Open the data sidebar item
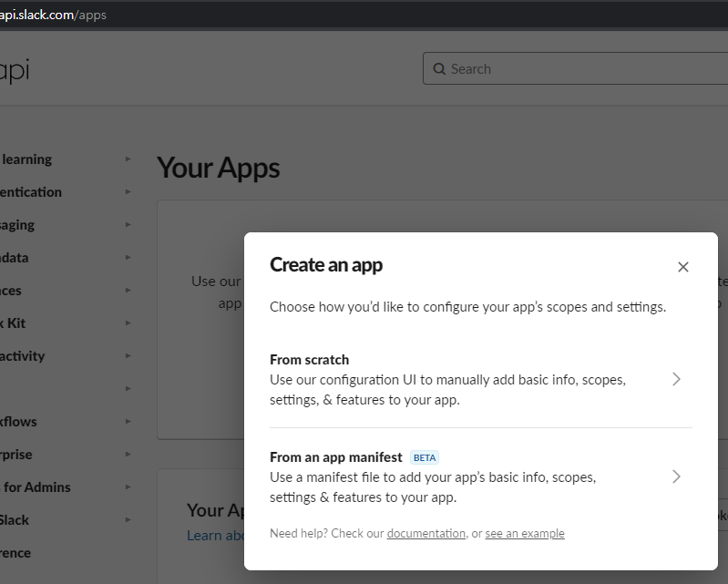 pos(14,258)
